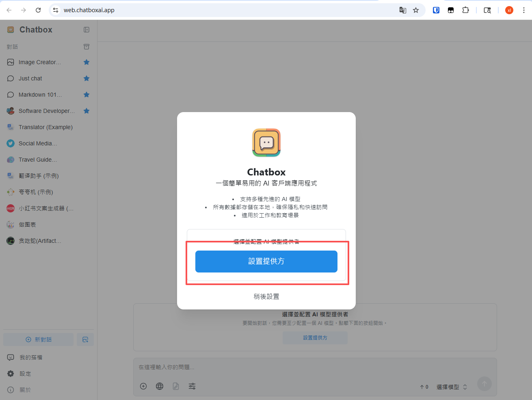Viewport: 532px width, 400px height.
Task: Collapse the Chatbox sidebar with the panel icon
Action: (87, 30)
